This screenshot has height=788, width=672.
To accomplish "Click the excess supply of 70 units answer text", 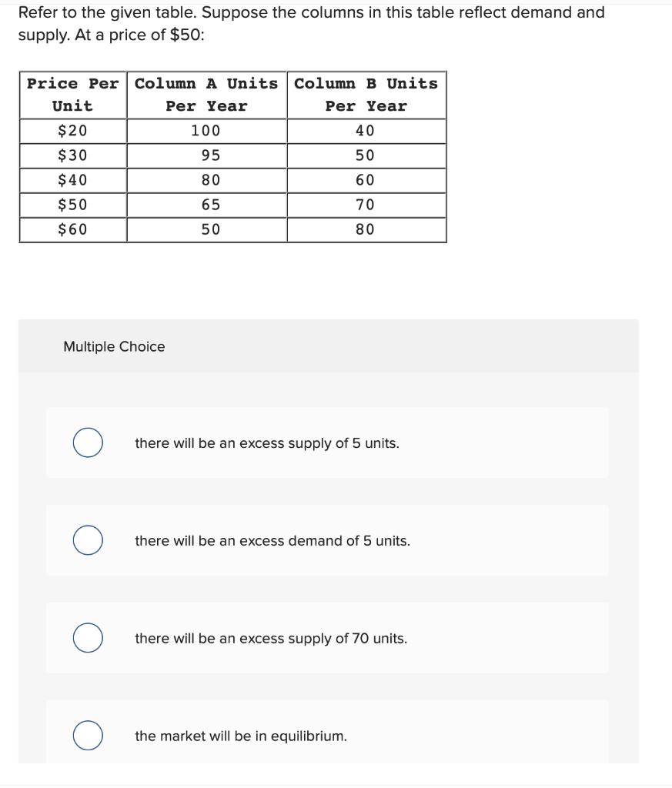I will (x=270, y=638).
